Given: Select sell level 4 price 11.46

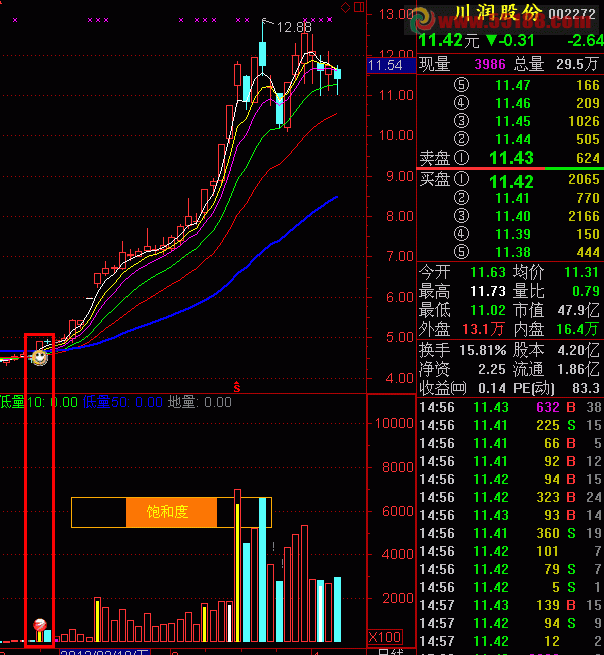Looking at the screenshot, I should tap(513, 103).
